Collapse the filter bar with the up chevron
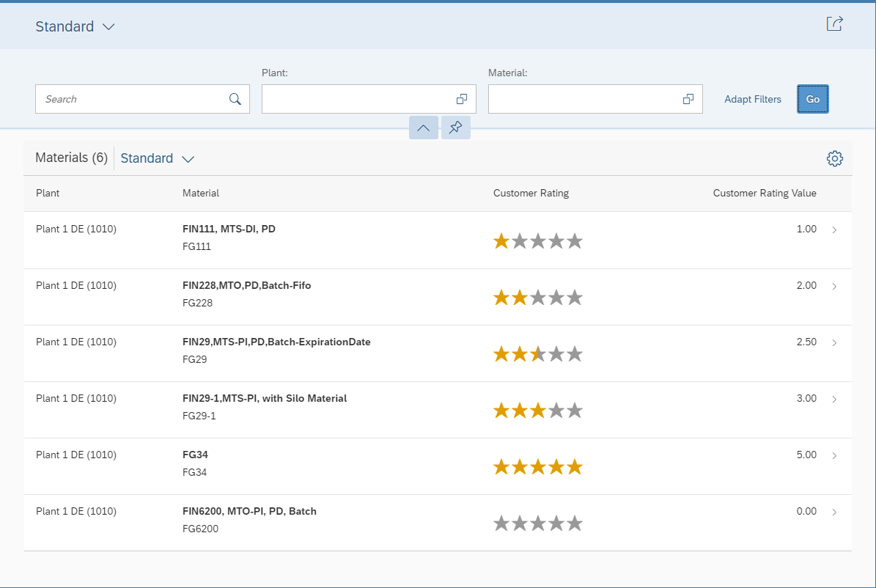This screenshot has height=588, width=876. click(423, 127)
